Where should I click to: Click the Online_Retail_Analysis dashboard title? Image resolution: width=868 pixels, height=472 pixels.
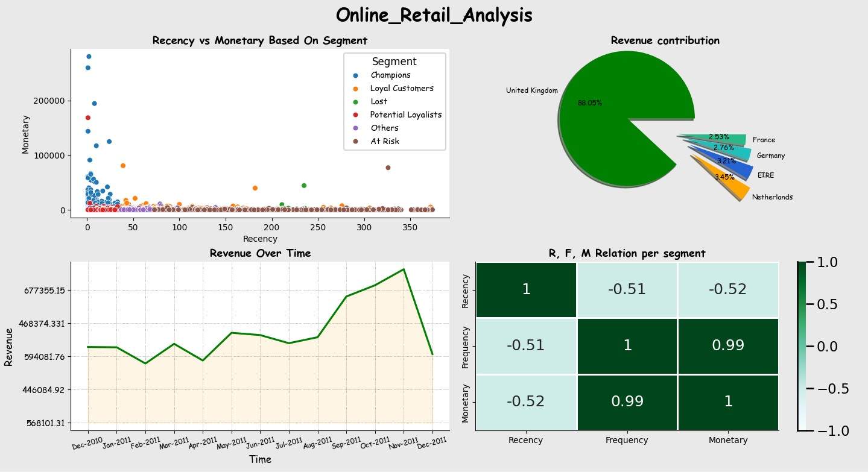[x=434, y=16]
